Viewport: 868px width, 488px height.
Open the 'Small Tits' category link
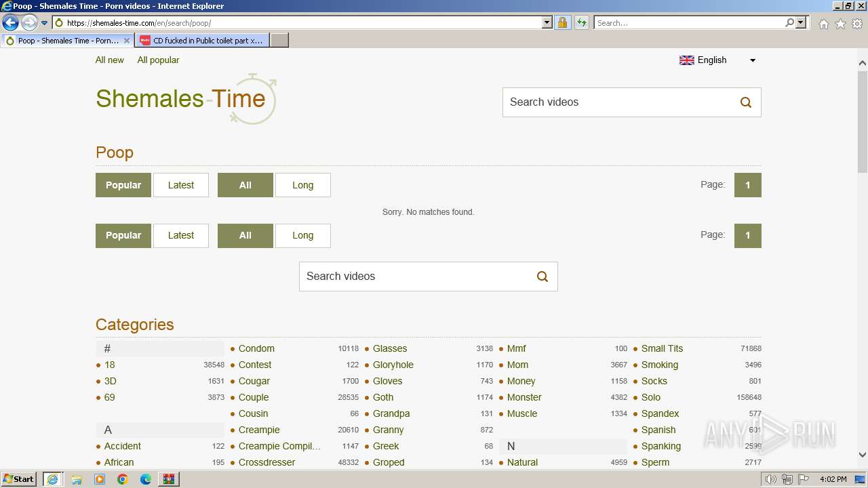[x=662, y=348]
